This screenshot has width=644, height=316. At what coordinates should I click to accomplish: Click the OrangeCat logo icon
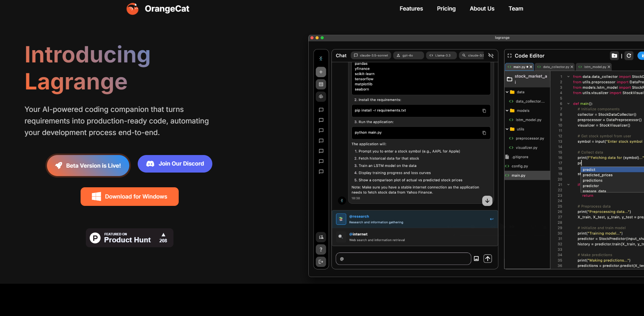[x=132, y=9]
